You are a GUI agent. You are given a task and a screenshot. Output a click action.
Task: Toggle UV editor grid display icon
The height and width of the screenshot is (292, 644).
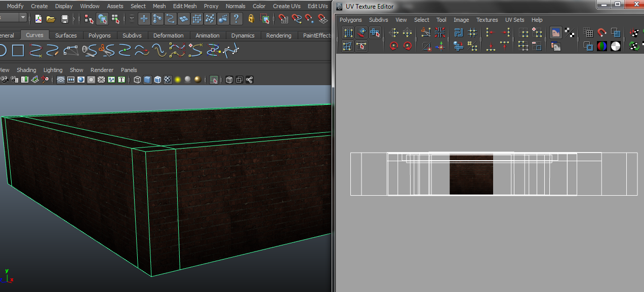(588, 33)
